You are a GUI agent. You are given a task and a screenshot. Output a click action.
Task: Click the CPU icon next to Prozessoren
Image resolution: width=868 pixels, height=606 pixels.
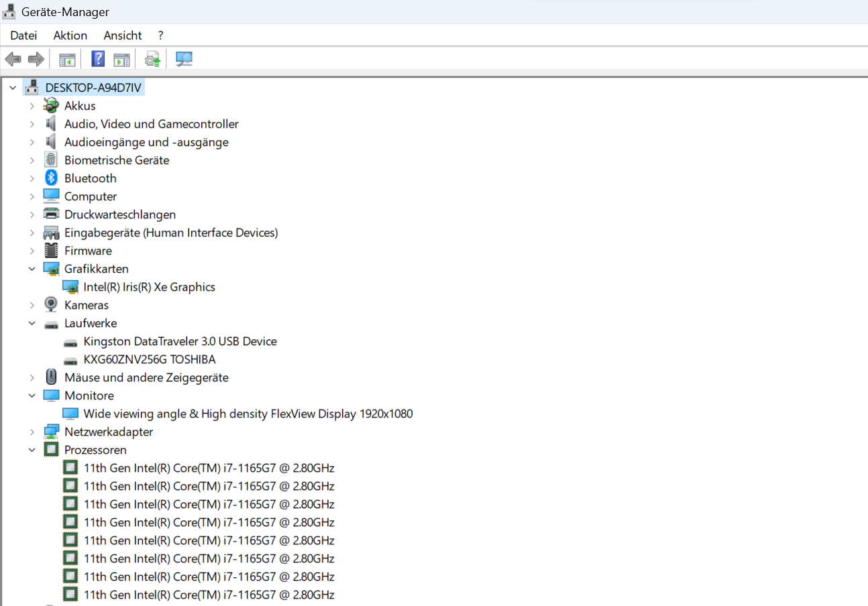pos(51,449)
